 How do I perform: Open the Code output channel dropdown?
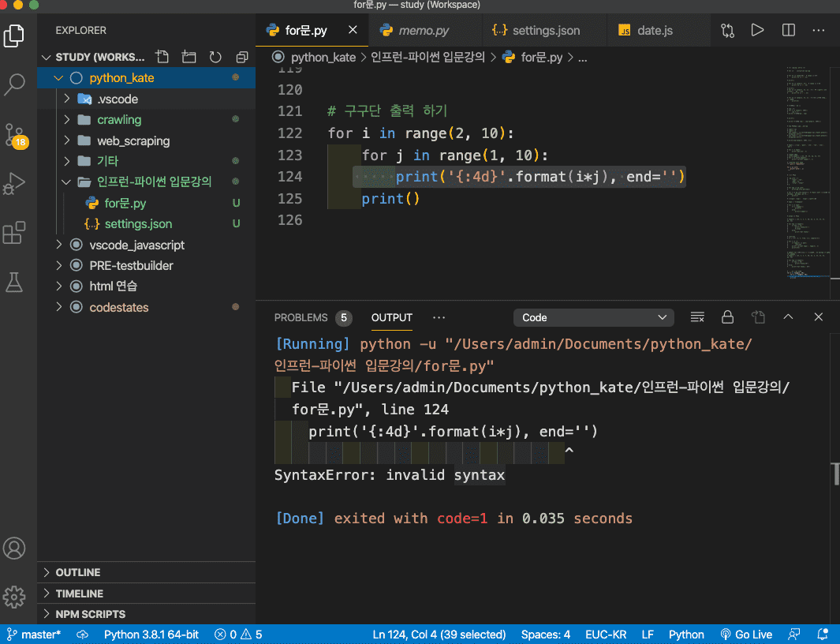[593, 317]
